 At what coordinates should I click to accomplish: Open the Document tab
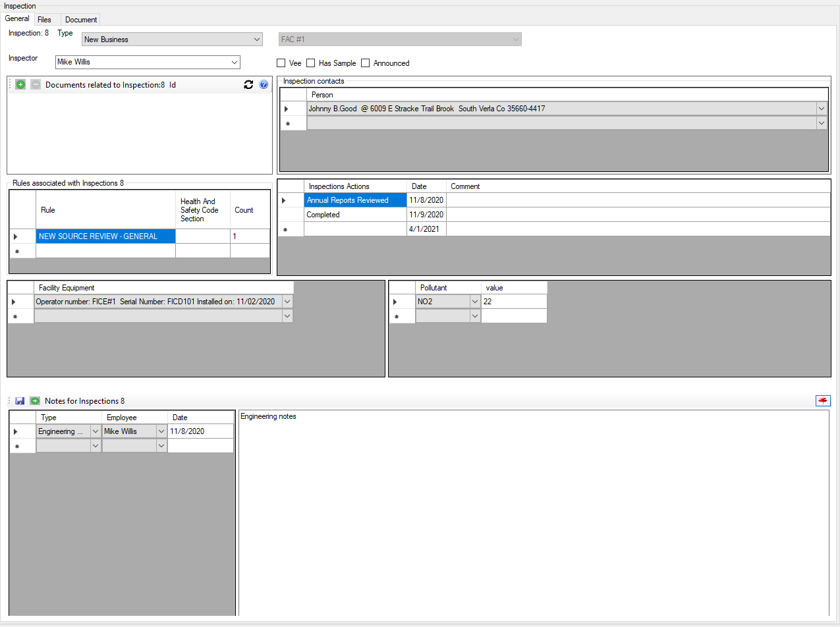pyautogui.click(x=80, y=19)
